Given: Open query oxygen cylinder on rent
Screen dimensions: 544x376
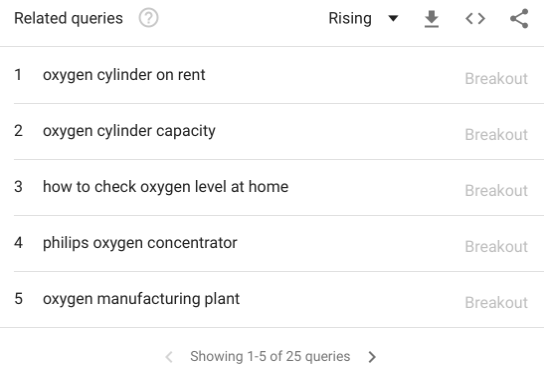Looking at the screenshot, I should pos(124,75).
